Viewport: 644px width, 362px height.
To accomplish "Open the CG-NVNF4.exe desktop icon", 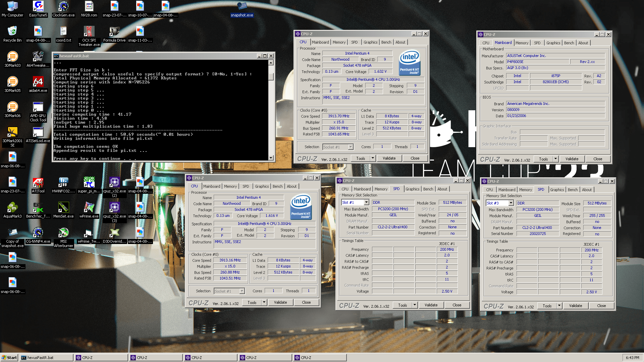I will point(38,235).
